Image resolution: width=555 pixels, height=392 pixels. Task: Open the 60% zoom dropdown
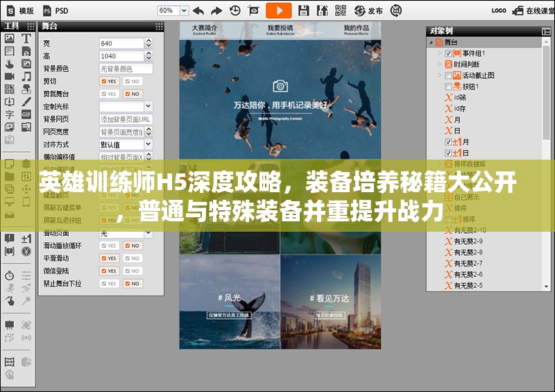click(184, 10)
